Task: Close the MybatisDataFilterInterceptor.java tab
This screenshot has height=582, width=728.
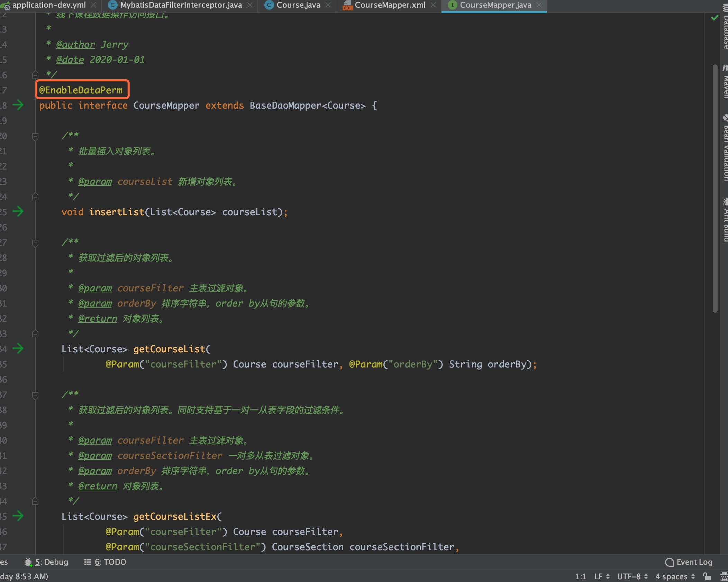Action: (x=249, y=5)
